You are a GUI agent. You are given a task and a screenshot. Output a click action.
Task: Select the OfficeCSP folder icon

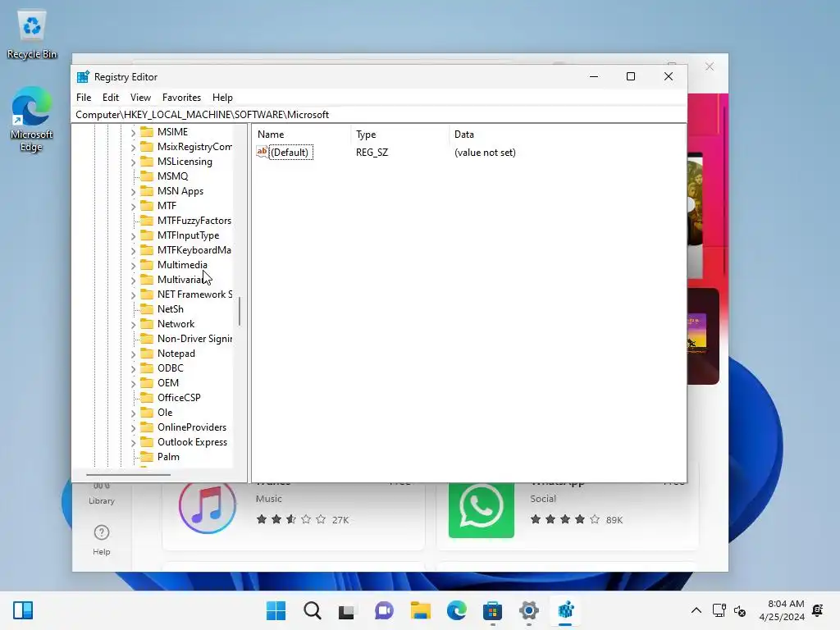(x=147, y=398)
